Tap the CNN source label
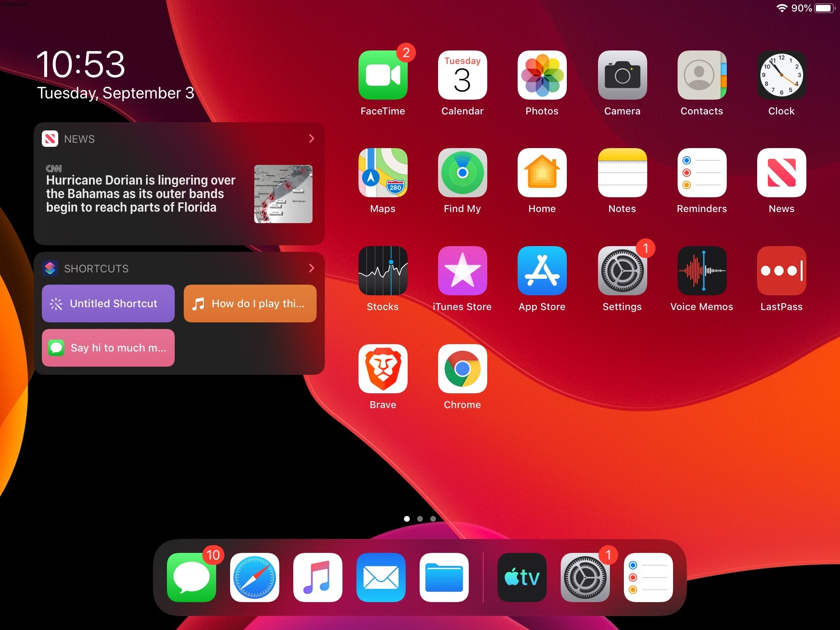840x630 pixels. (54, 168)
